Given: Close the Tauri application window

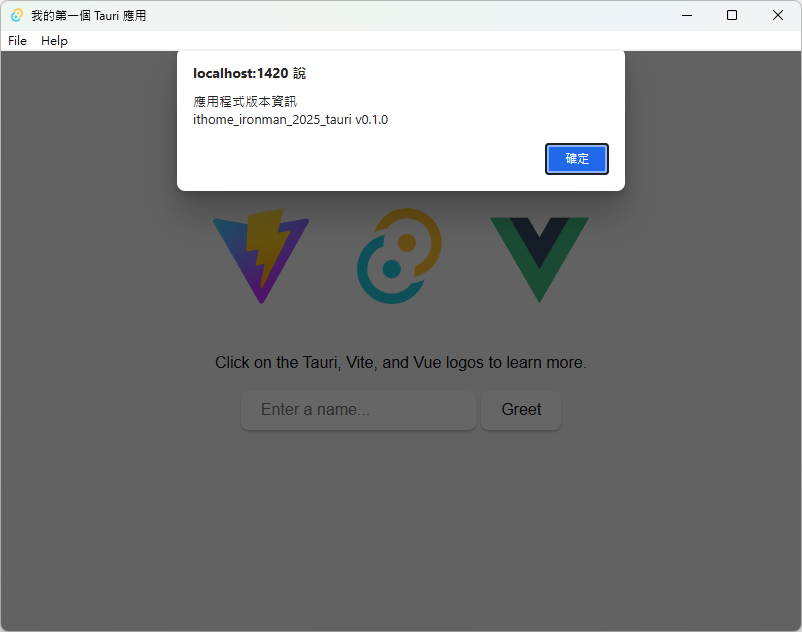Looking at the screenshot, I should (x=777, y=15).
